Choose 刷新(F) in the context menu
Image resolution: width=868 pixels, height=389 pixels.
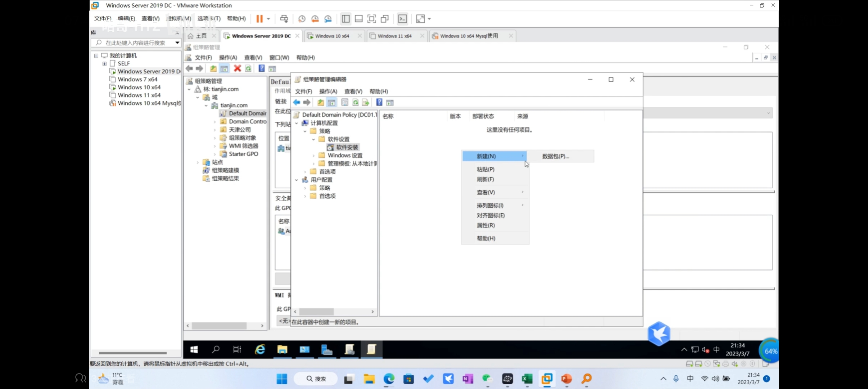[485, 179]
